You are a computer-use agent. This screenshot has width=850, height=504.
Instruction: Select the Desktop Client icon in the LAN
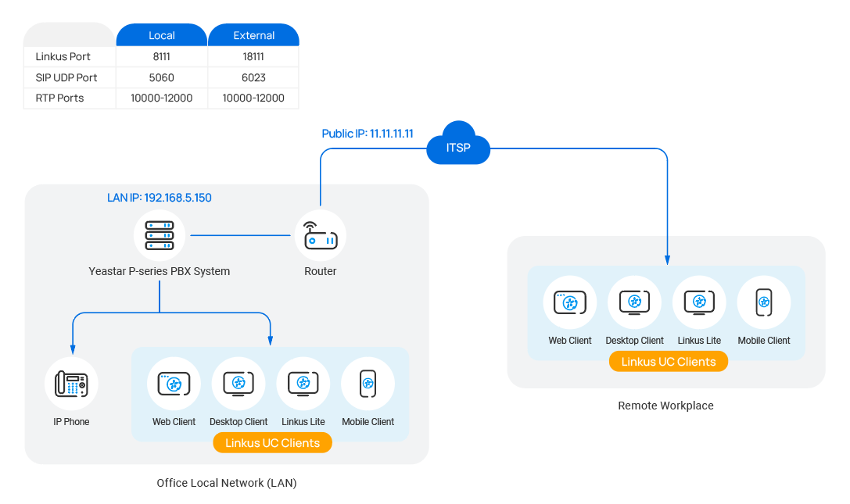coord(239,384)
